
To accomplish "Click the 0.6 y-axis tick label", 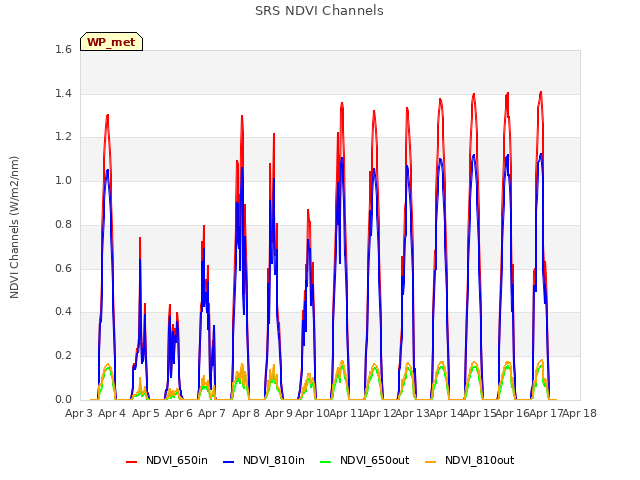I will (63, 268).
